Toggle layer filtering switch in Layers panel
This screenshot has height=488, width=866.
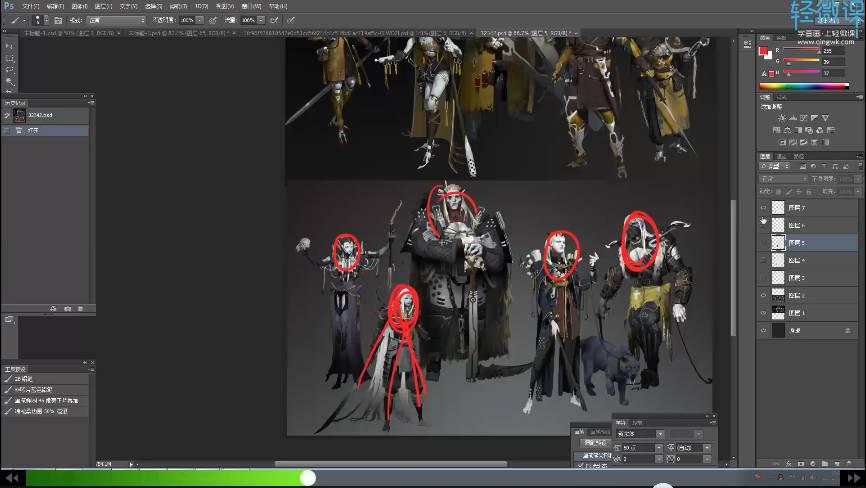859,166
